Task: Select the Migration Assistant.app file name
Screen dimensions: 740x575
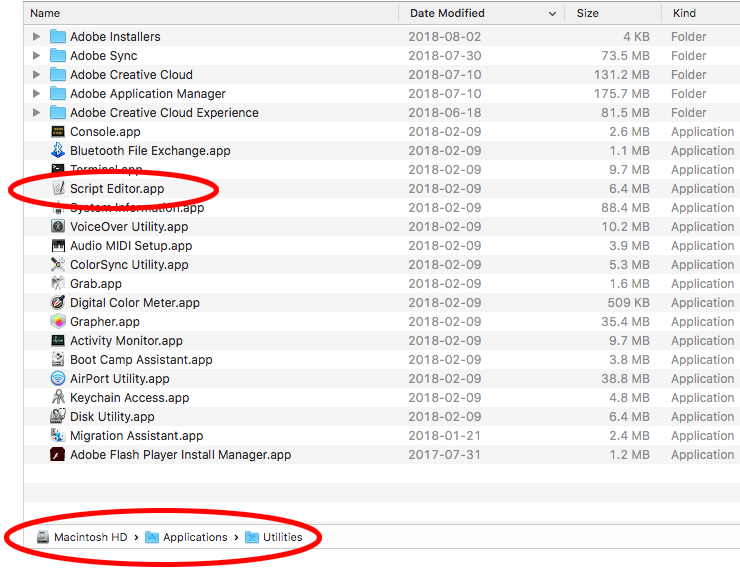Action: pyautogui.click(x=136, y=436)
